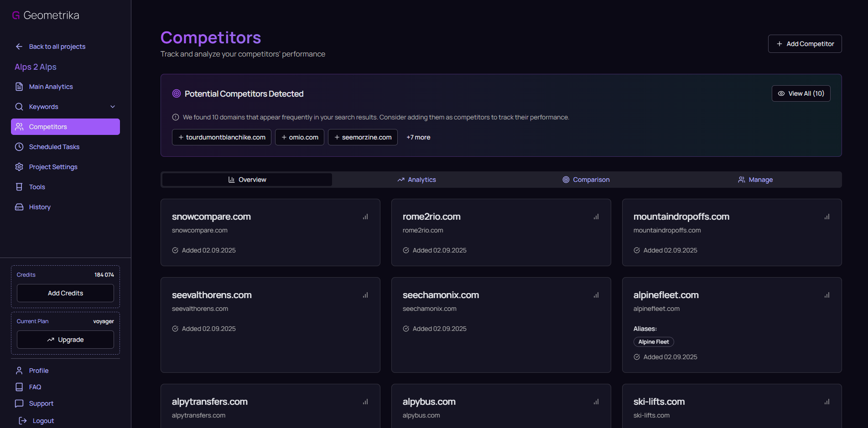Open chart icon on alpinefleet.com card
Screen dimensions: 868x428
pyautogui.click(x=827, y=295)
